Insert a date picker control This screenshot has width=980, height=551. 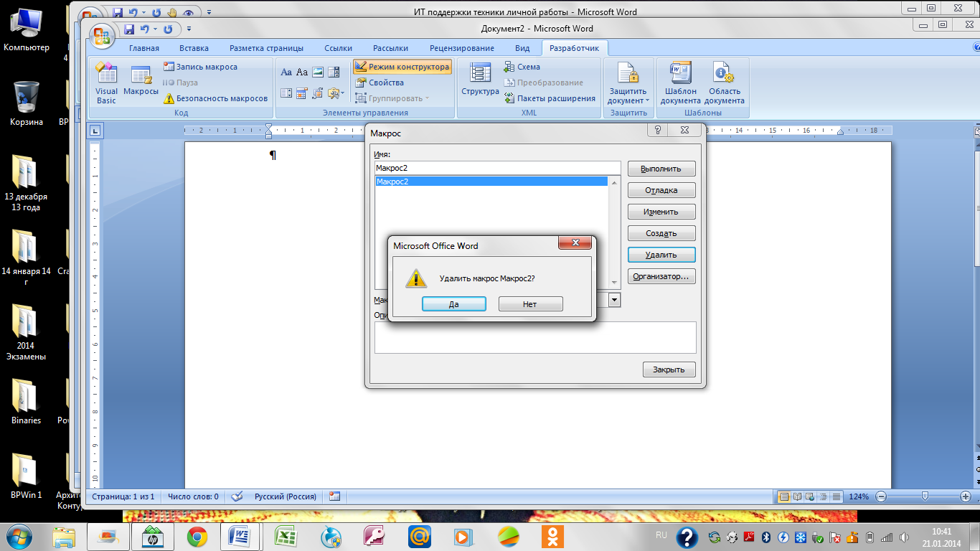(302, 93)
